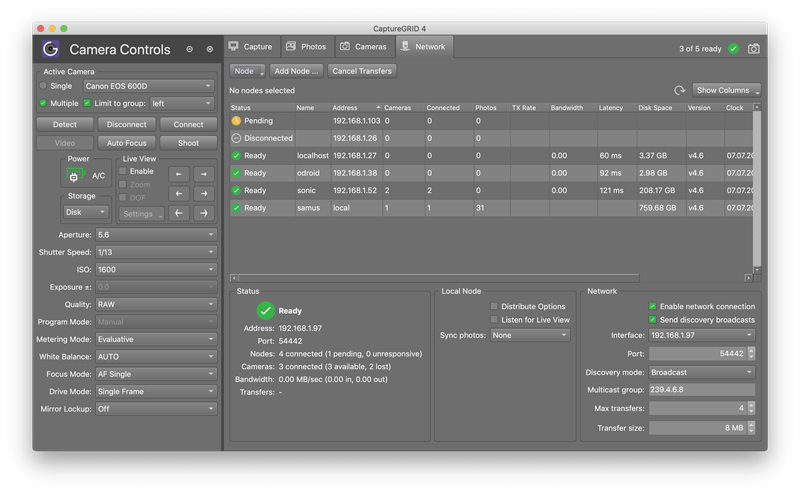Screen dimensions: 800x494
Task: Click the A/C power battery icon
Action: pos(74,175)
